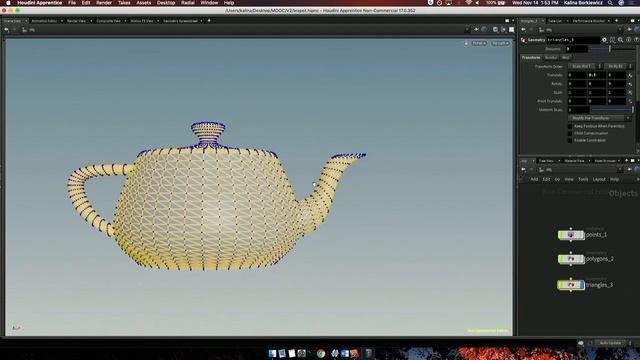Click the triangles_3 node icon
The image size is (640, 360).
click(571, 284)
